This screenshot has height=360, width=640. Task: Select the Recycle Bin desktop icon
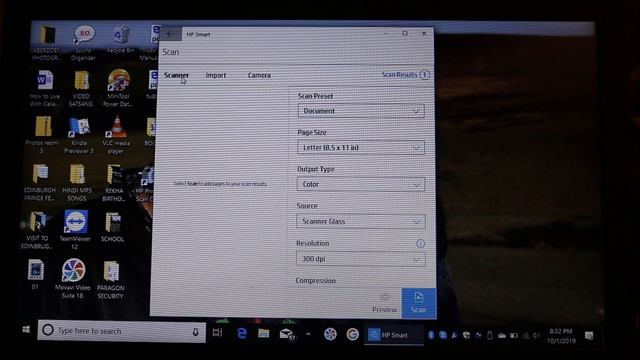point(120,40)
